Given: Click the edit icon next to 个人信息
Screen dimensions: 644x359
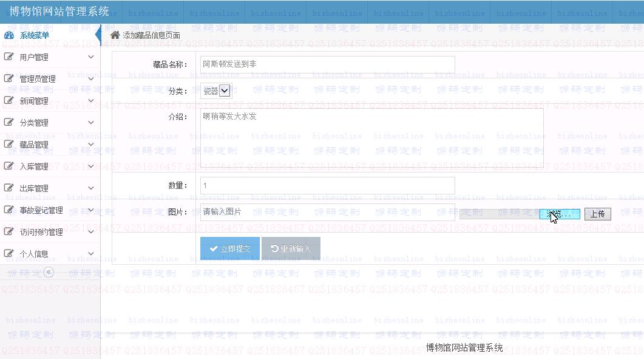Looking at the screenshot, I should click(8, 253).
